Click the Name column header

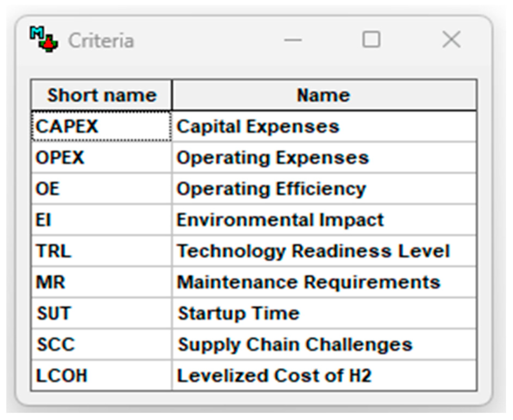click(324, 95)
